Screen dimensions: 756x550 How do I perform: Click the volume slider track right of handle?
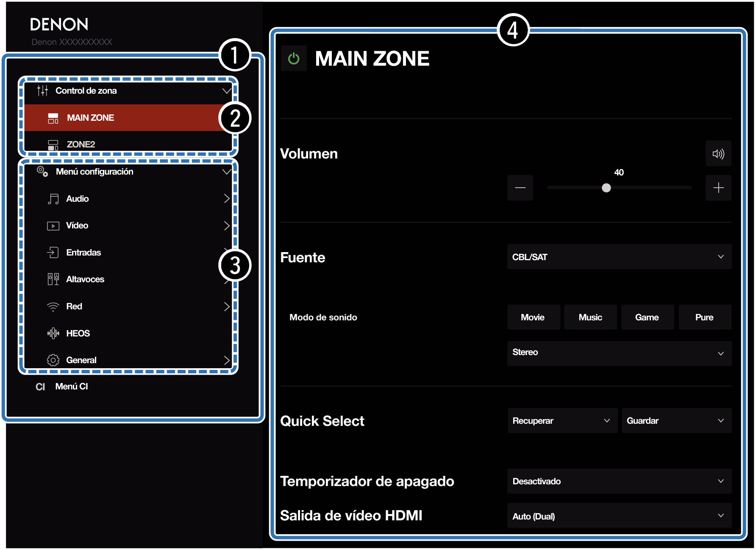(651, 187)
